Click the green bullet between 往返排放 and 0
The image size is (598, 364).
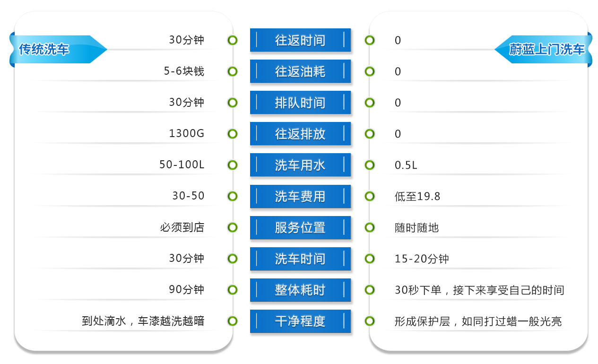[x=370, y=134]
